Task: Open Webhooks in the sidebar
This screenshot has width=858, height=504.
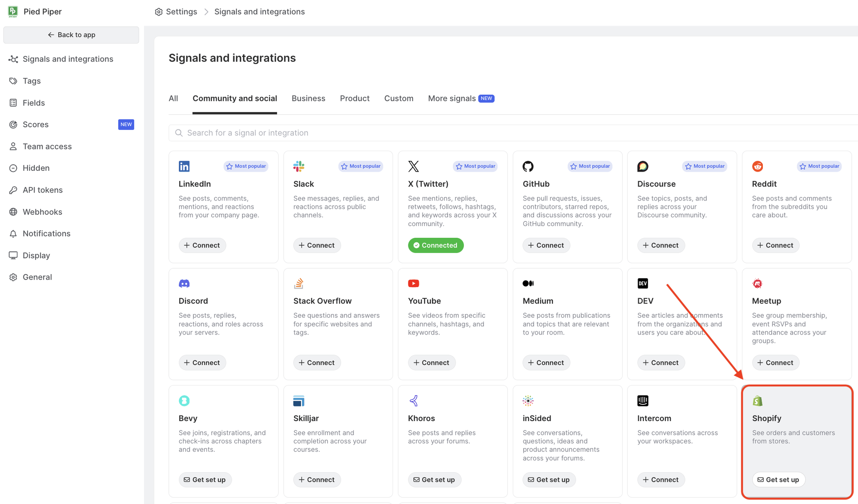Action: pyautogui.click(x=42, y=212)
